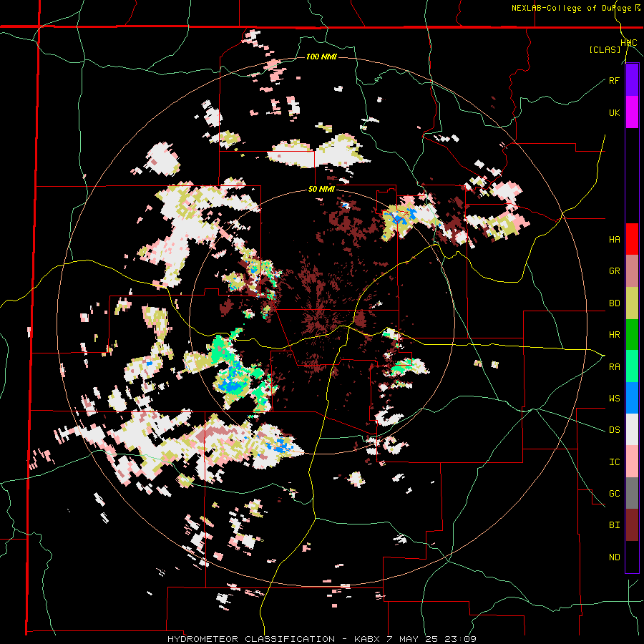The width and height of the screenshot is (644, 644).
Task: Click the BD olive legend swatch
Action: coord(632,303)
